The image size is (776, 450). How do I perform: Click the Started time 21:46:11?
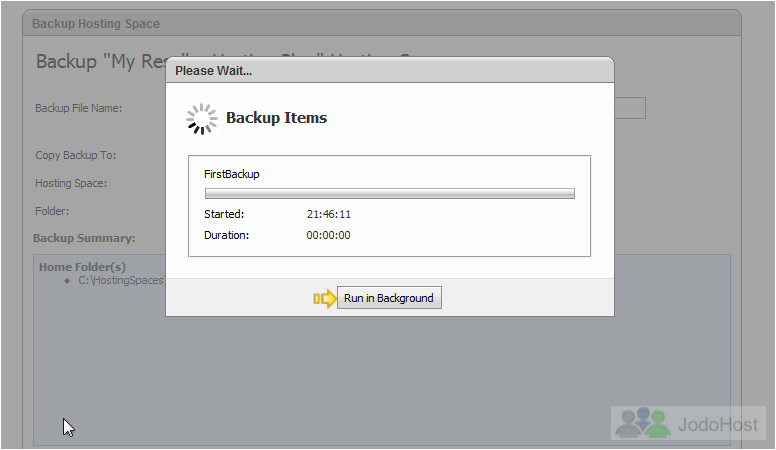(329, 214)
